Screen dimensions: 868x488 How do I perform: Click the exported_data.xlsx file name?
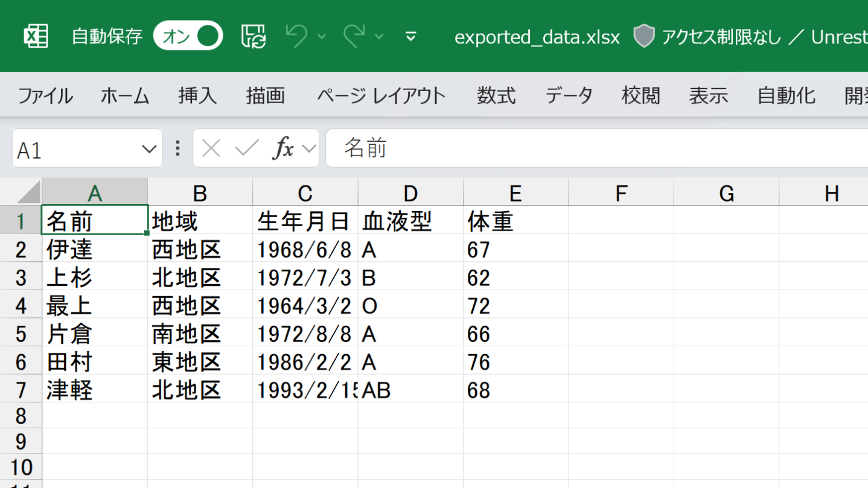537,37
